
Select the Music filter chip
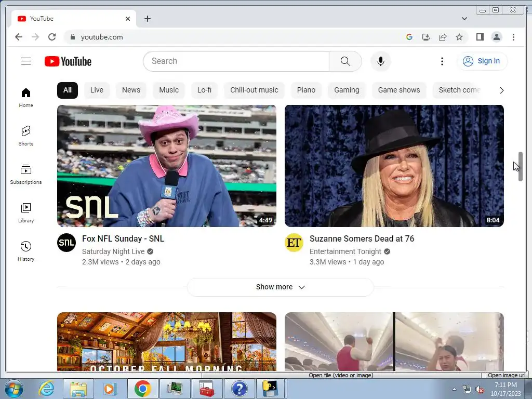click(x=169, y=90)
